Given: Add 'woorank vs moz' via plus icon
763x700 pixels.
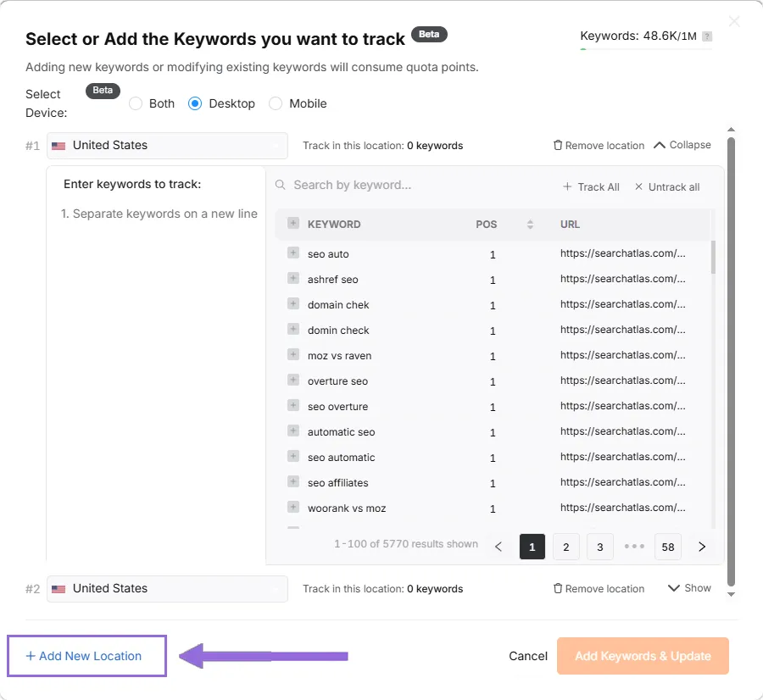Looking at the screenshot, I should coord(293,507).
